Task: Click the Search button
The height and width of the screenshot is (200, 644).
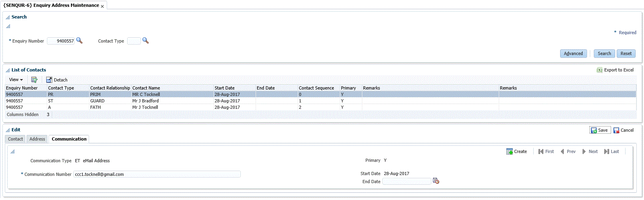Action: point(604,53)
